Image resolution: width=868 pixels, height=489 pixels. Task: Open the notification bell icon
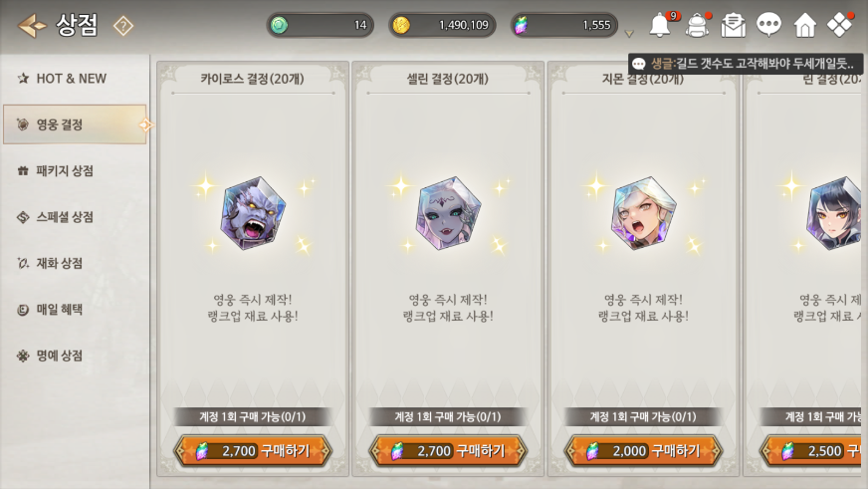pos(660,25)
